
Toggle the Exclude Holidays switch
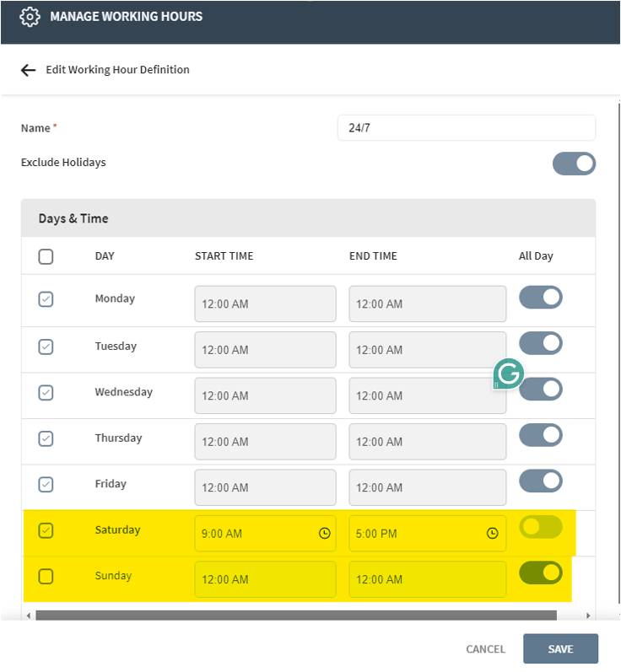(574, 163)
